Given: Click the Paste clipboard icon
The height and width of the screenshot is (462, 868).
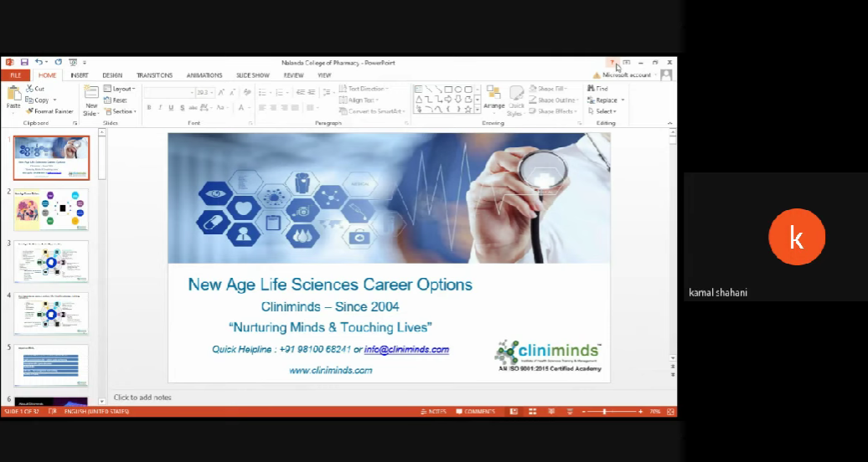Looking at the screenshot, I should [x=13, y=96].
